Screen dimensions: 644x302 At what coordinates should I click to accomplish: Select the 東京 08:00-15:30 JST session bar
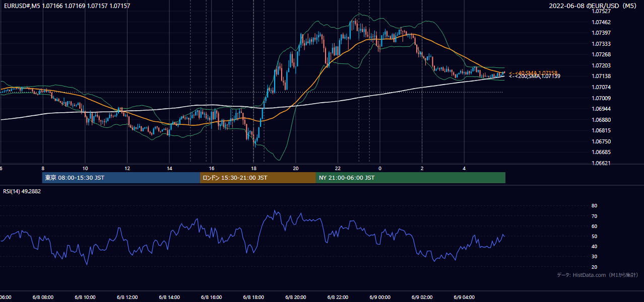[121, 178]
